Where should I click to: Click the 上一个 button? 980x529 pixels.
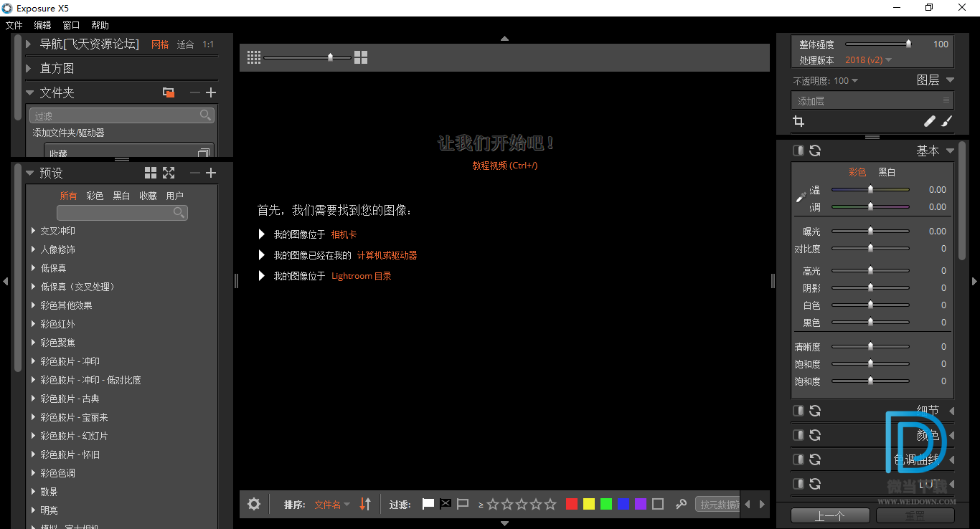830,515
